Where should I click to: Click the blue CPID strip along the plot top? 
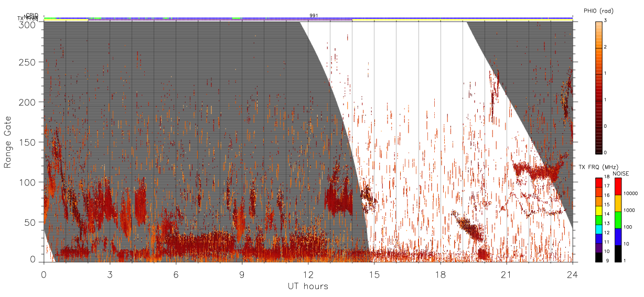click(308, 18)
